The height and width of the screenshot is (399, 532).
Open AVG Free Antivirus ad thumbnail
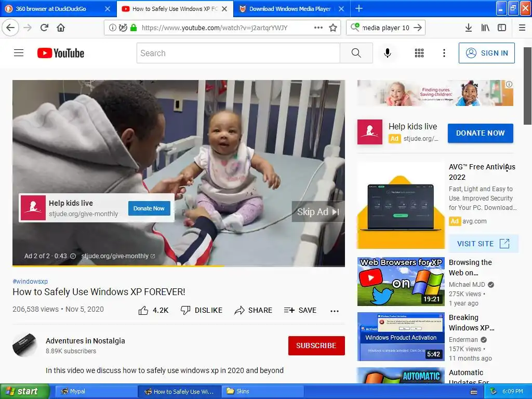[x=401, y=206]
